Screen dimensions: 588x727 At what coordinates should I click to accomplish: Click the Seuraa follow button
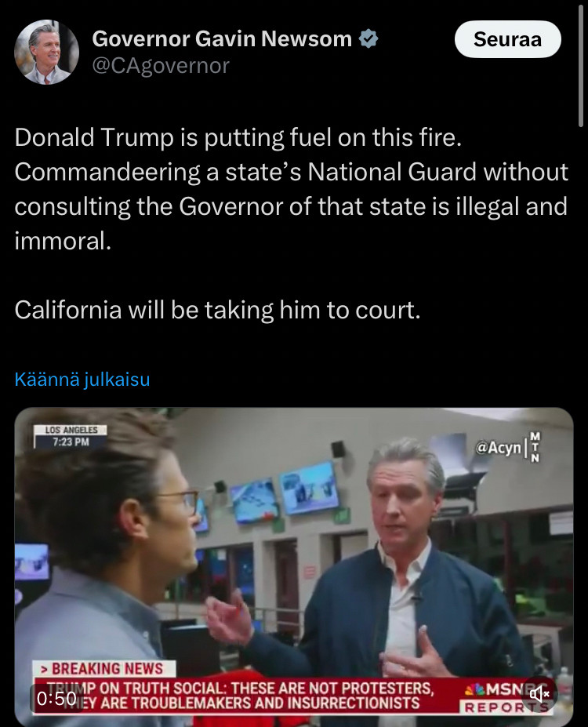(x=507, y=39)
